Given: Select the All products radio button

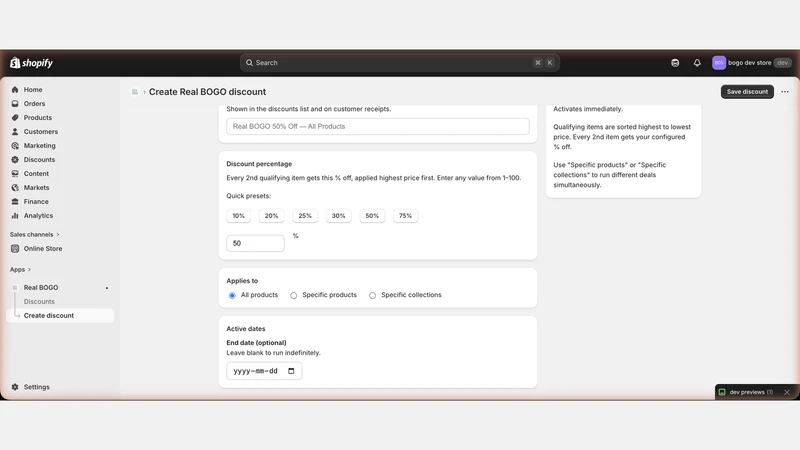Looking at the screenshot, I should click(232, 295).
